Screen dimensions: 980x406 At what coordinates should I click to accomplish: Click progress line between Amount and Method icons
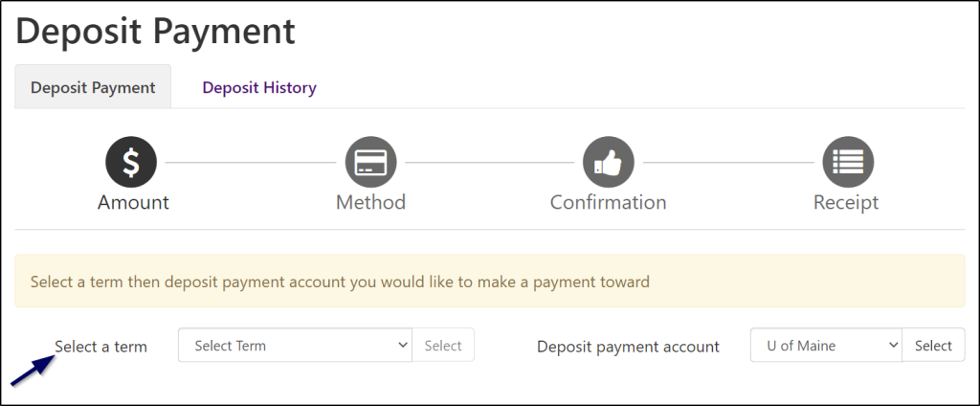coord(251,163)
